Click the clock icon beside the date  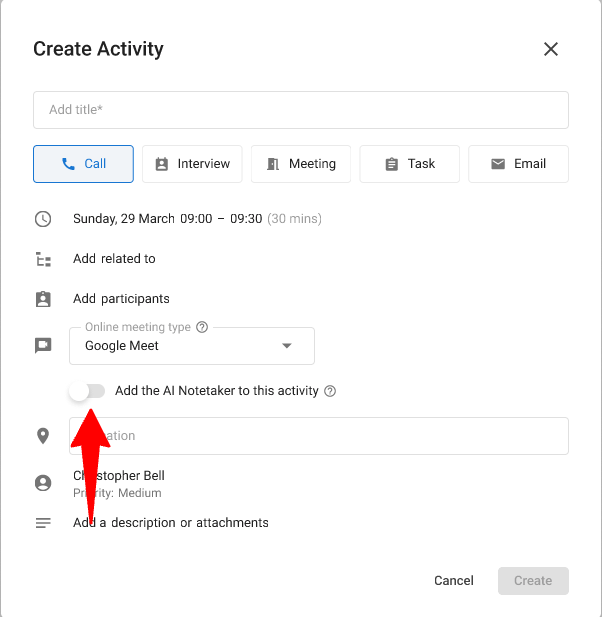[43, 219]
